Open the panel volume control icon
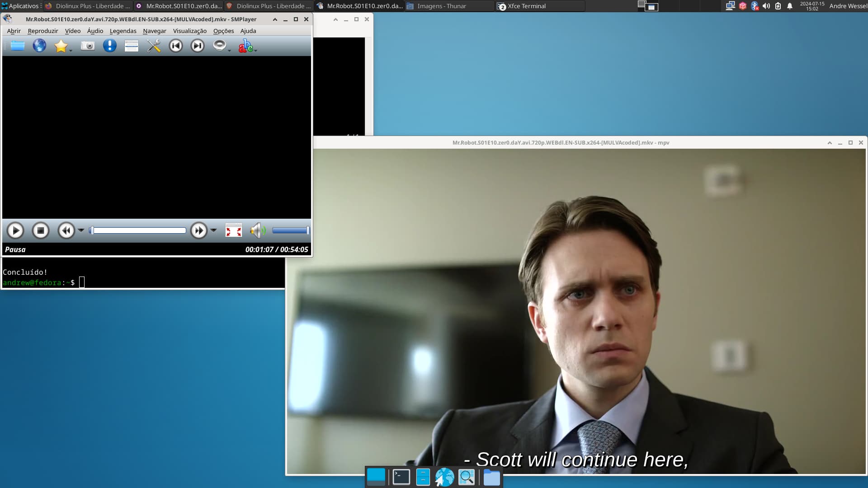Image resolution: width=868 pixels, height=488 pixels. pos(766,6)
